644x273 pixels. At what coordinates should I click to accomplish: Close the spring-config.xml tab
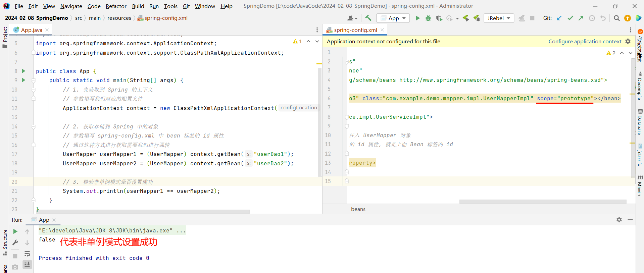[382, 30]
